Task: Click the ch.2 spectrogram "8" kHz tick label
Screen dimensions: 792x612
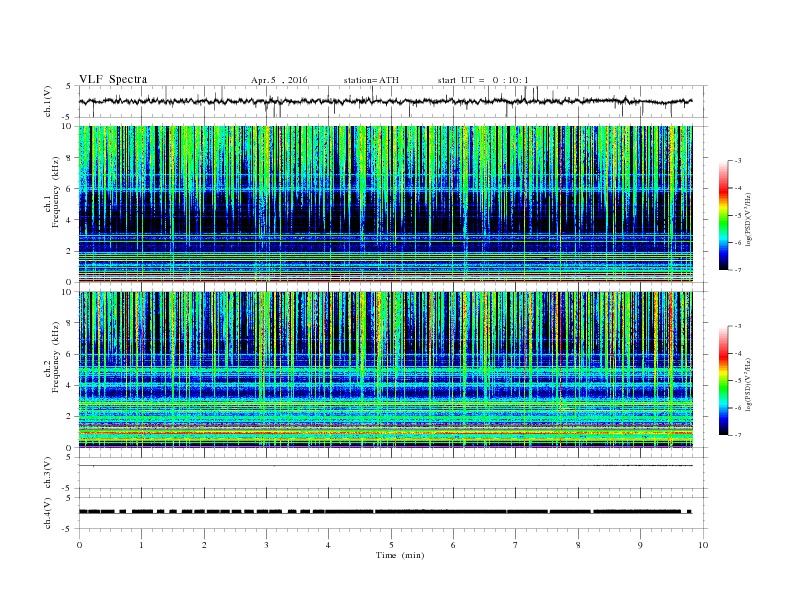Action: coord(69,323)
